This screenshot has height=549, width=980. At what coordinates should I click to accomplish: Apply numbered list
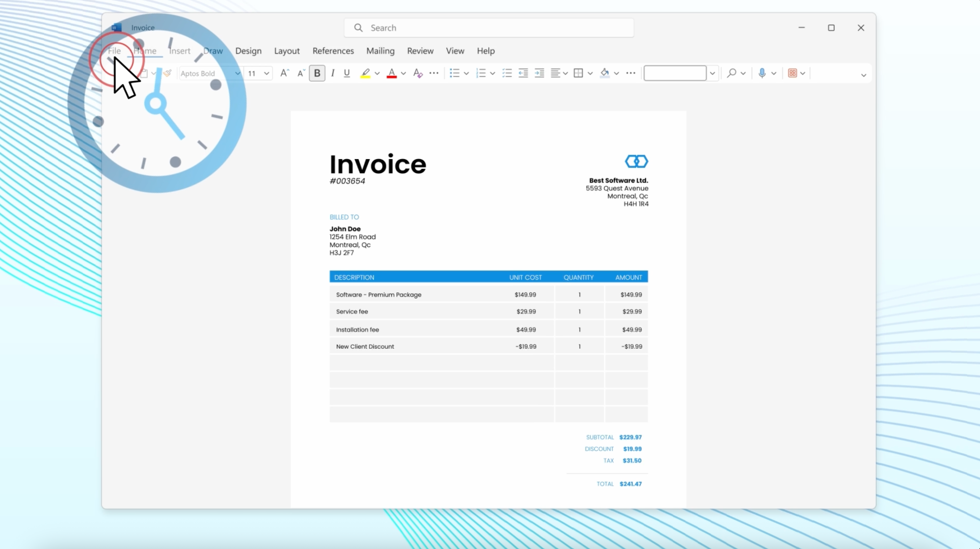[x=481, y=73]
